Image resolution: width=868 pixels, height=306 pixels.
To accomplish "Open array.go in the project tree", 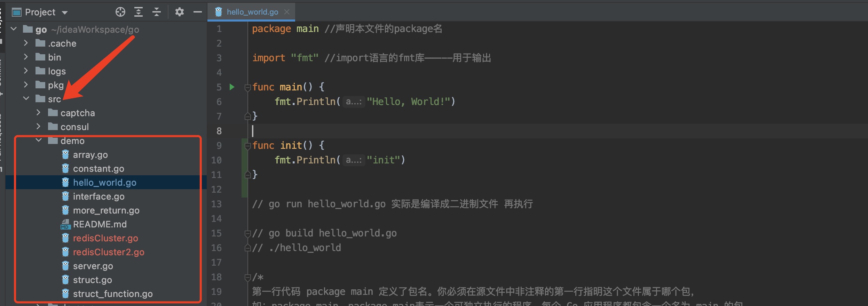I will (90, 155).
